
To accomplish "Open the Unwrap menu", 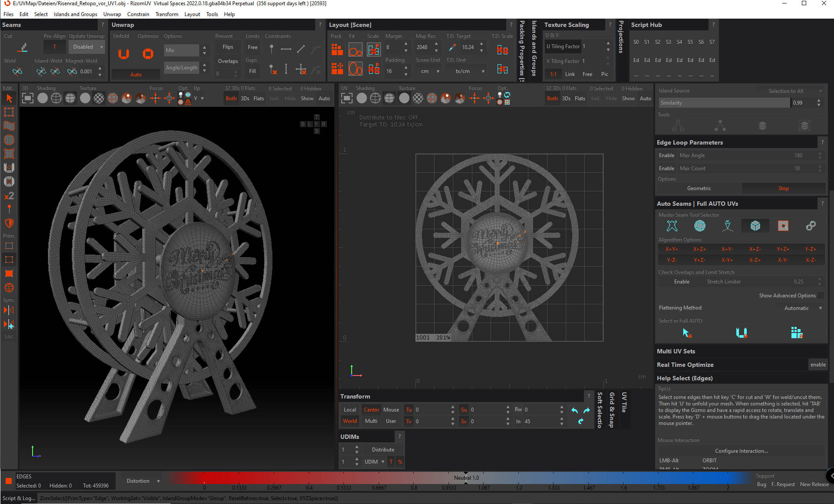I will pos(112,14).
